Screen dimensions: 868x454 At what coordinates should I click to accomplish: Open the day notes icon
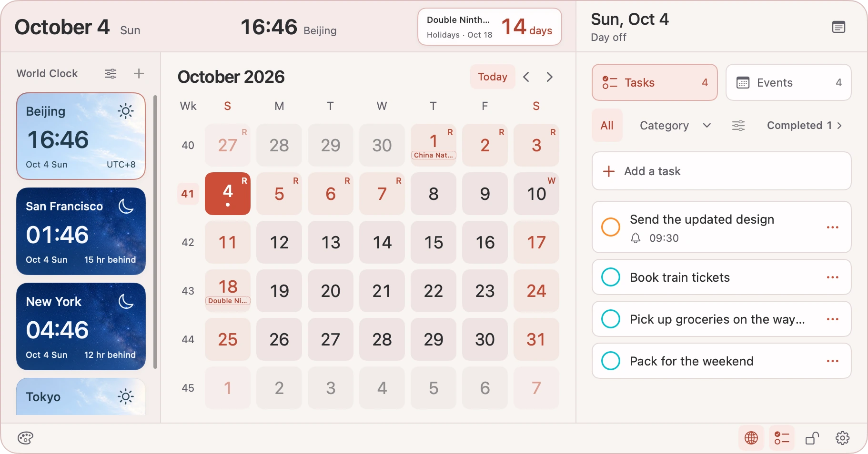click(839, 27)
